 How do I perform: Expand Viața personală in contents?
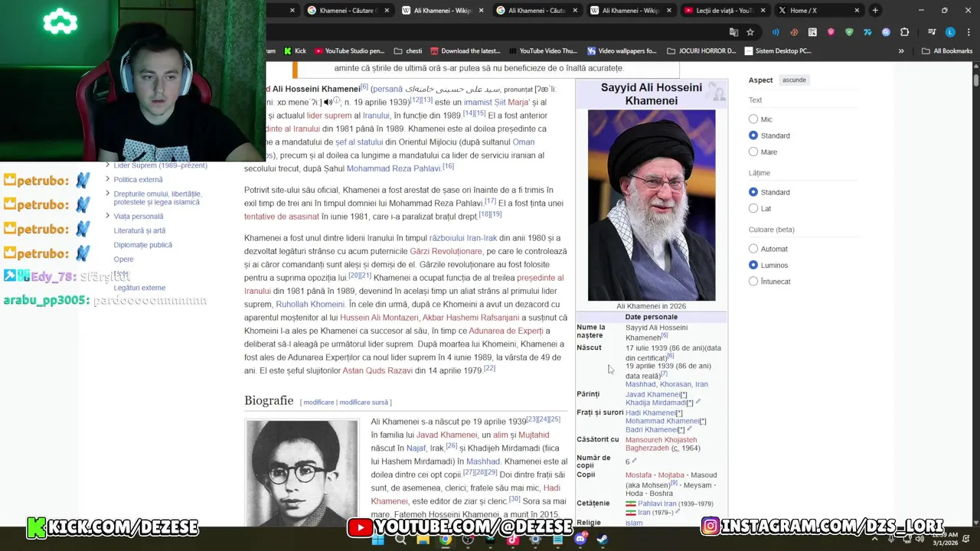pos(107,216)
